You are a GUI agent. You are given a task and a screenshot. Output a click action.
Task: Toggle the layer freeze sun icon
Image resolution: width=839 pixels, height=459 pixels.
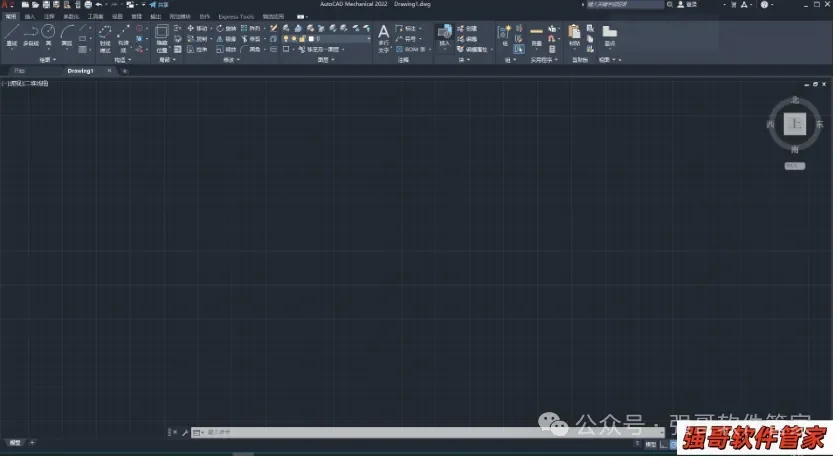point(294,39)
